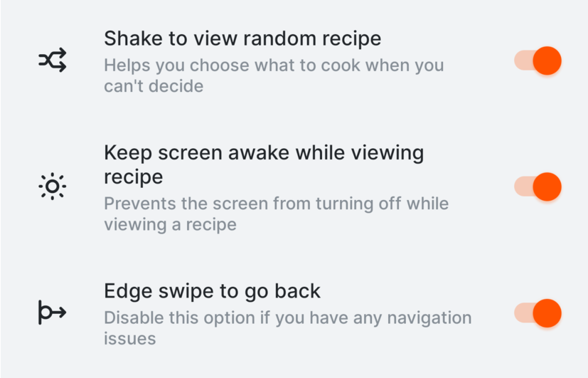Click the pale track of the screen awake toggle
588x378 pixels.
[523, 187]
